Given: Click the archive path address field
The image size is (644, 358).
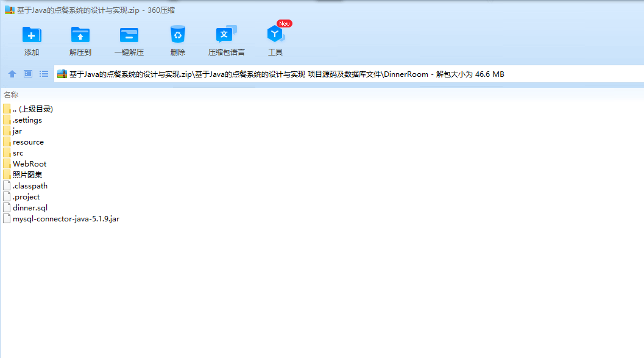Looking at the screenshot, I should pos(349,74).
